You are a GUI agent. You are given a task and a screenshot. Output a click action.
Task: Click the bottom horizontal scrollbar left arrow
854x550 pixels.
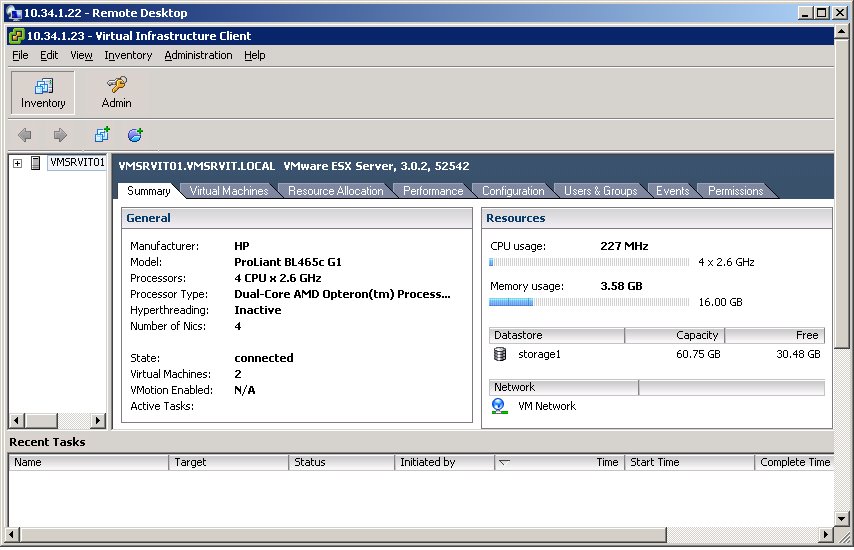pos(11,535)
